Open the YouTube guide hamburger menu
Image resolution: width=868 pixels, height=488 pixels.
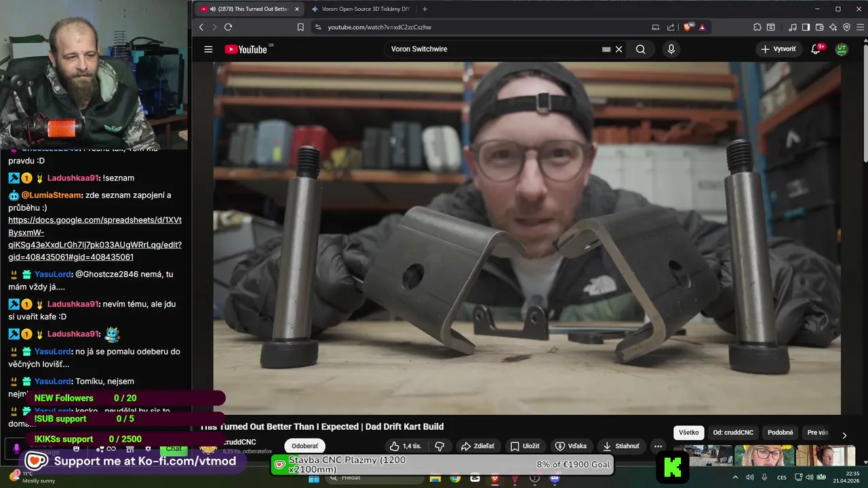coord(208,49)
